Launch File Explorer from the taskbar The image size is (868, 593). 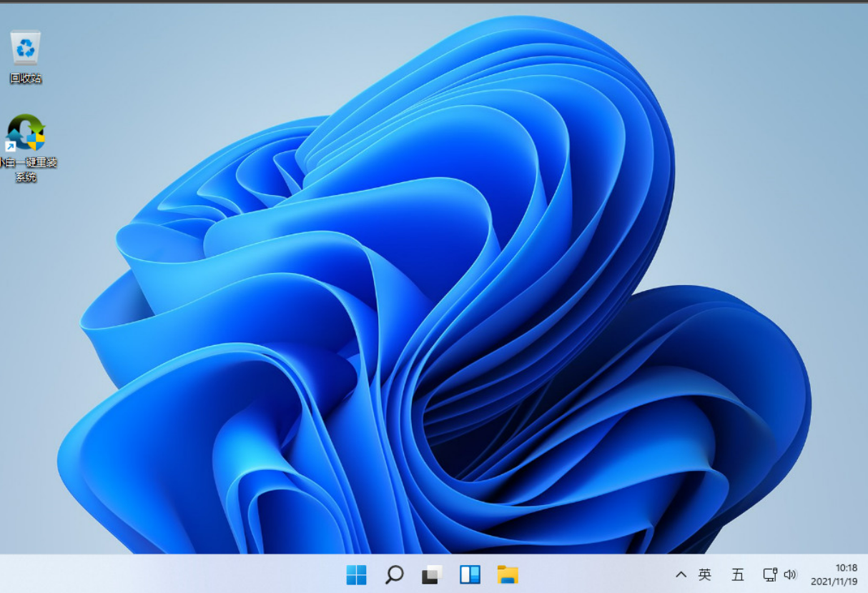(508, 574)
